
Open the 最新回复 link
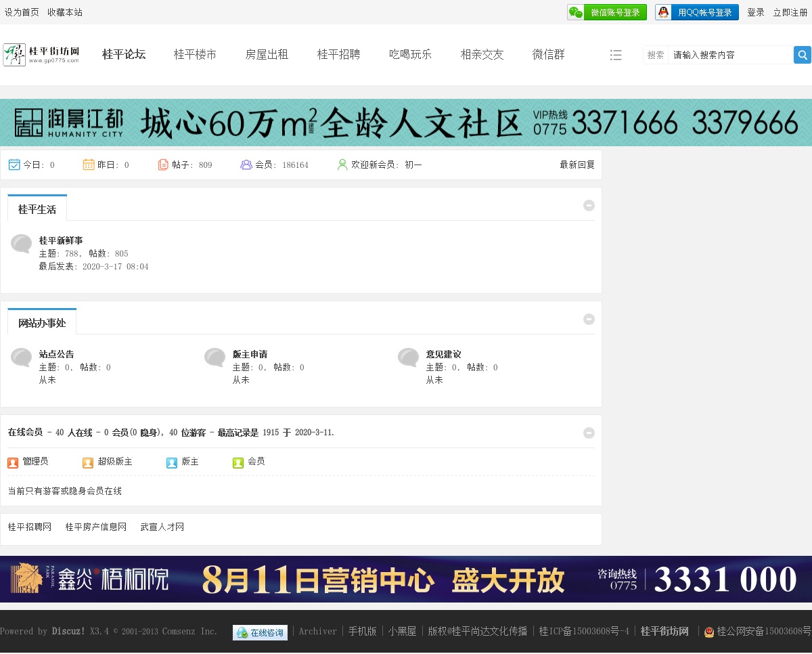[577, 165]
